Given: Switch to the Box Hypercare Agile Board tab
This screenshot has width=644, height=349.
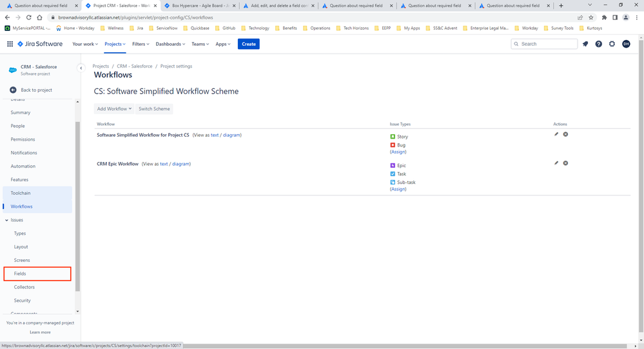Looking at the screenshot, I should coord(200,6).
